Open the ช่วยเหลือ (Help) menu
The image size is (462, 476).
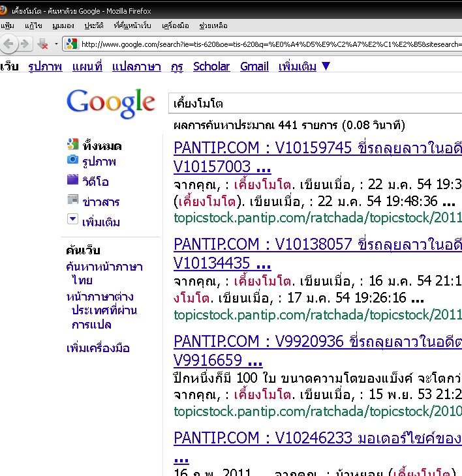point(213,26)
